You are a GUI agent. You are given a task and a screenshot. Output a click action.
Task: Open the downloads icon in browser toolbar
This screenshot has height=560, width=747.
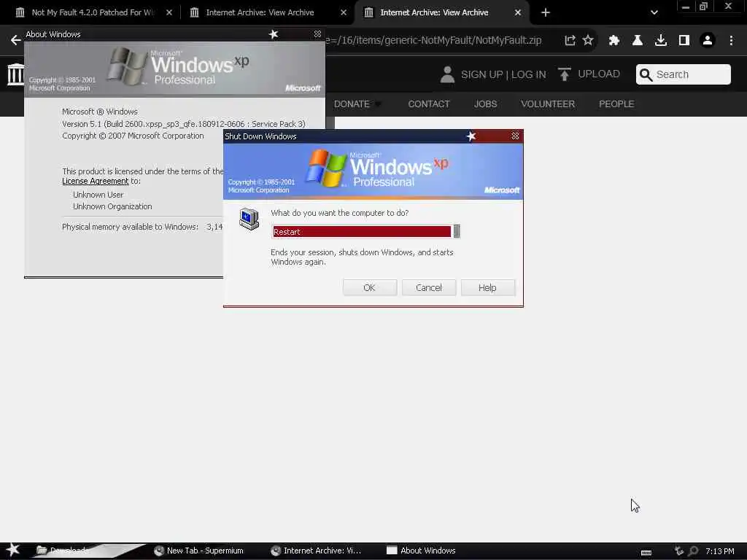coord(661,41)
